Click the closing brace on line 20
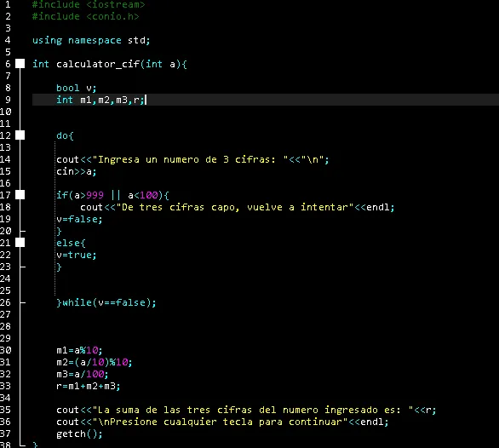 pos(59,231)
